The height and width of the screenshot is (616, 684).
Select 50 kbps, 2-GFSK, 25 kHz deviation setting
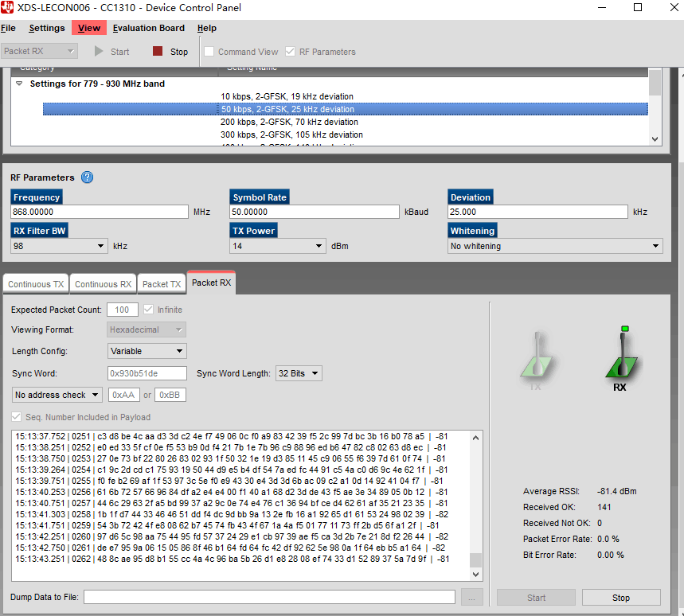[x=345, y=109]
